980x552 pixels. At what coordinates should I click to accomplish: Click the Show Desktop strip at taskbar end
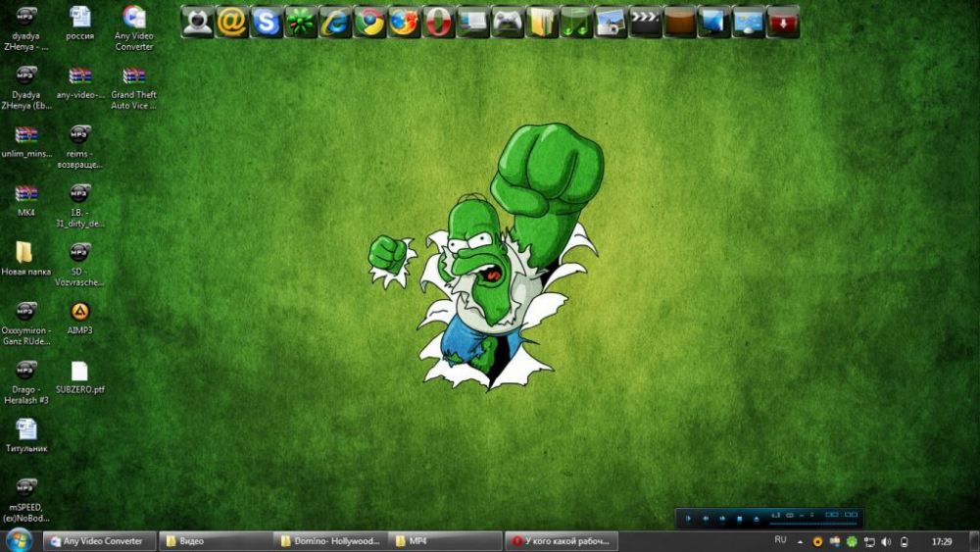coord(974,541)
